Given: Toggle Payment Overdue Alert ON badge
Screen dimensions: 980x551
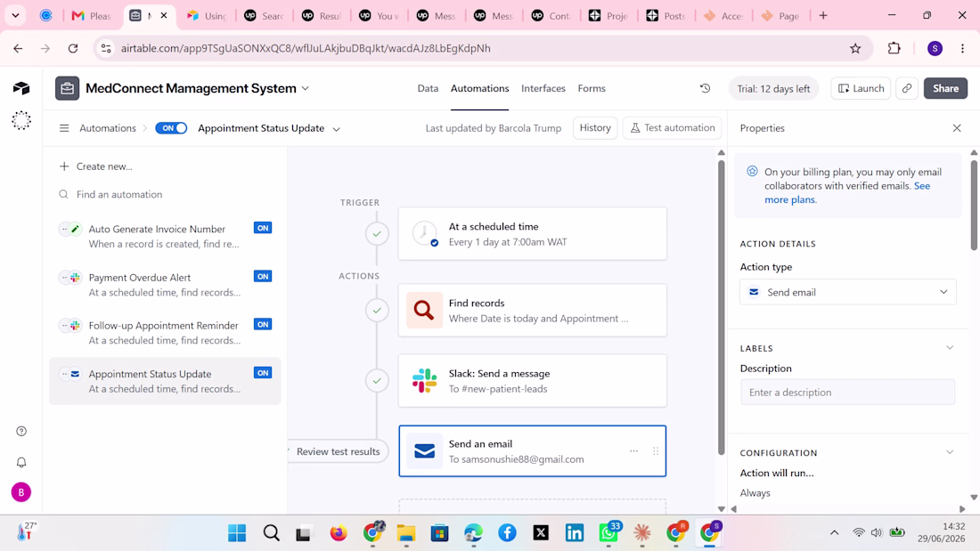Looking at the screenshot, I should (x=263, y=276).
